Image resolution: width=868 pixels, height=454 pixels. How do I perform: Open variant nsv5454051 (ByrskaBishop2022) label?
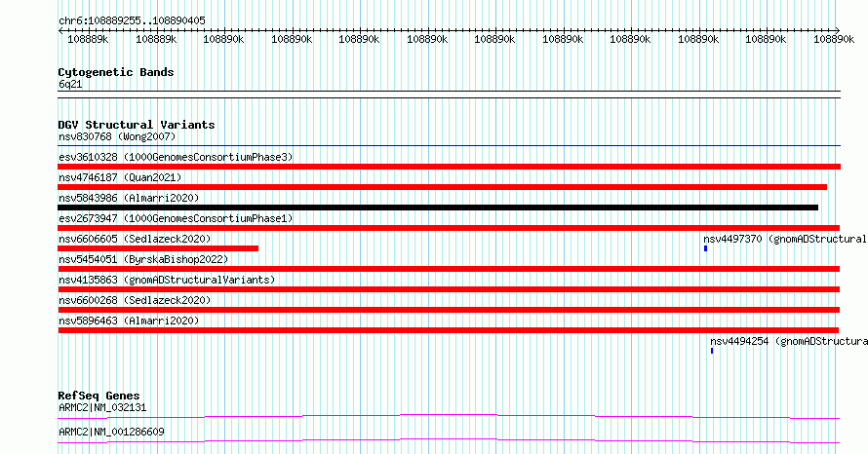(143, 259)
